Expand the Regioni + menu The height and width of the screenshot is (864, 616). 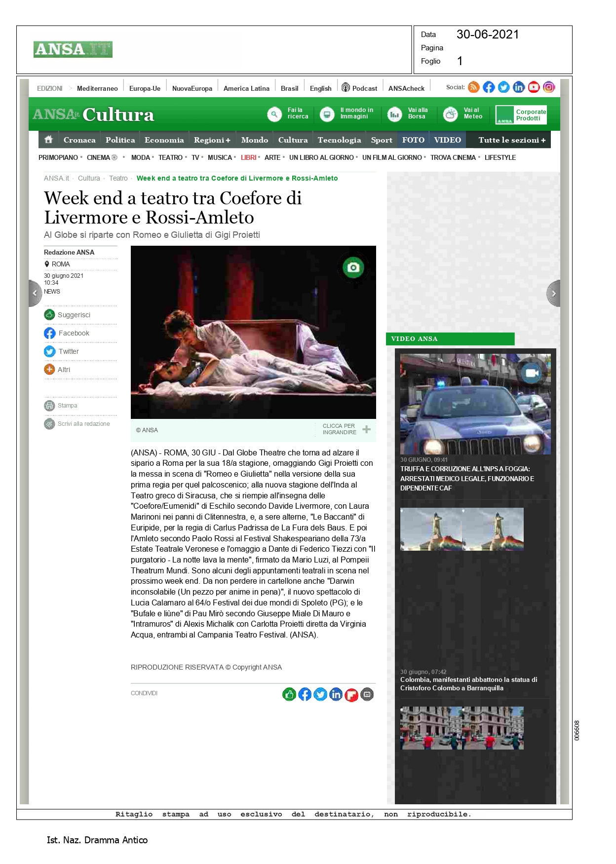pos(212,140)
